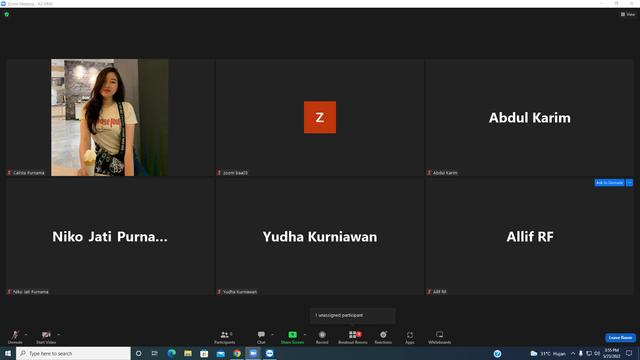Open the Chat panel

(261, 337)
